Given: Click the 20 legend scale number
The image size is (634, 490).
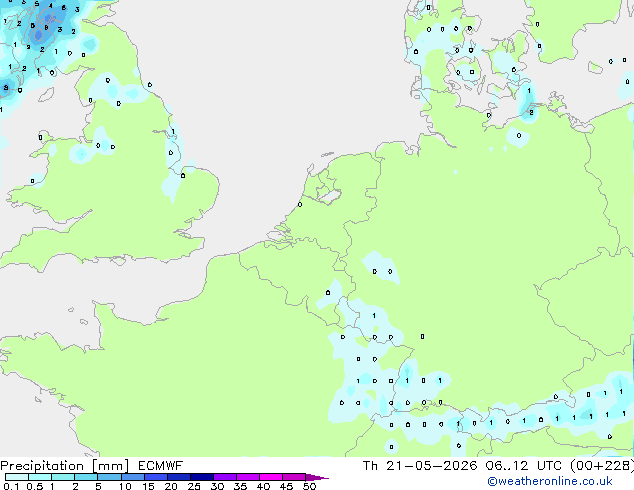Looking at the screenshot, I should (171, 486).
